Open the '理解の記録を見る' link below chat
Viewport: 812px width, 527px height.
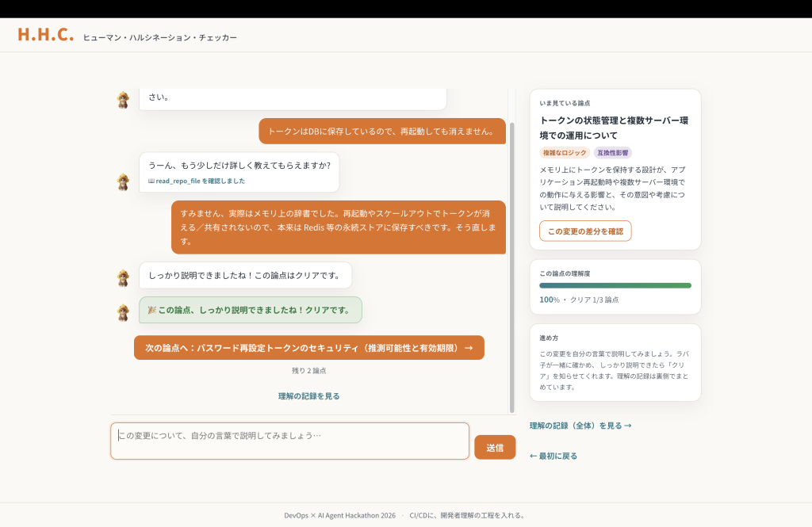(309, 396)
